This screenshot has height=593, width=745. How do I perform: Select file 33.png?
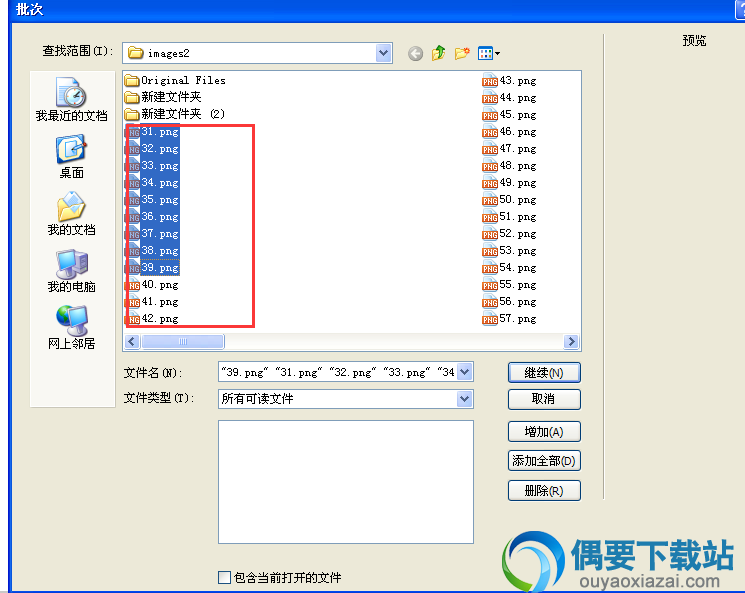point(153,166)
